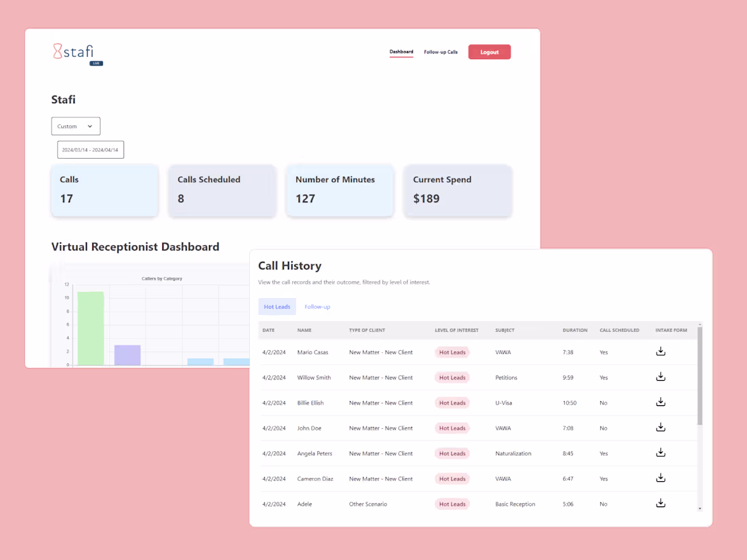Open the Custom time range dropdown
This screenshot has width=747, height=560.
point(75,126)
